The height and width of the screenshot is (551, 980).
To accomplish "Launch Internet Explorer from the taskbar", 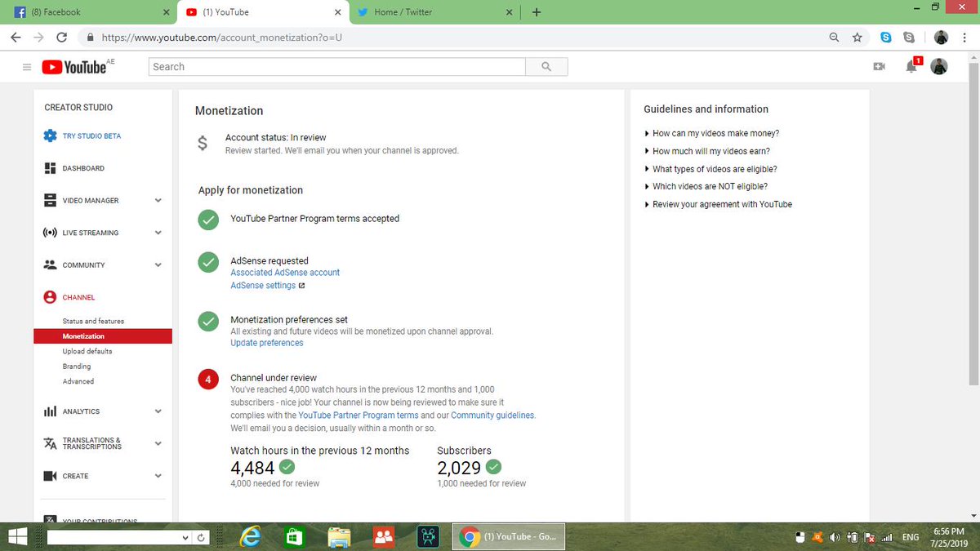I will tap(250, 537).
